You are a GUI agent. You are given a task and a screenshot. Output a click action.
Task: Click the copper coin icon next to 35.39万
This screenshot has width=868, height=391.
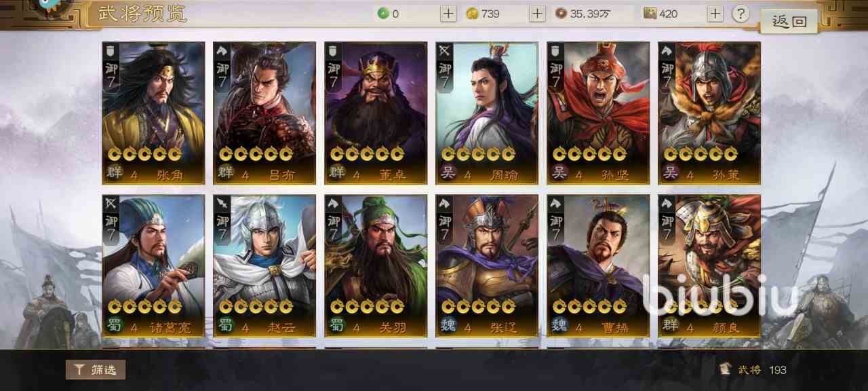(x=561, y=14)
